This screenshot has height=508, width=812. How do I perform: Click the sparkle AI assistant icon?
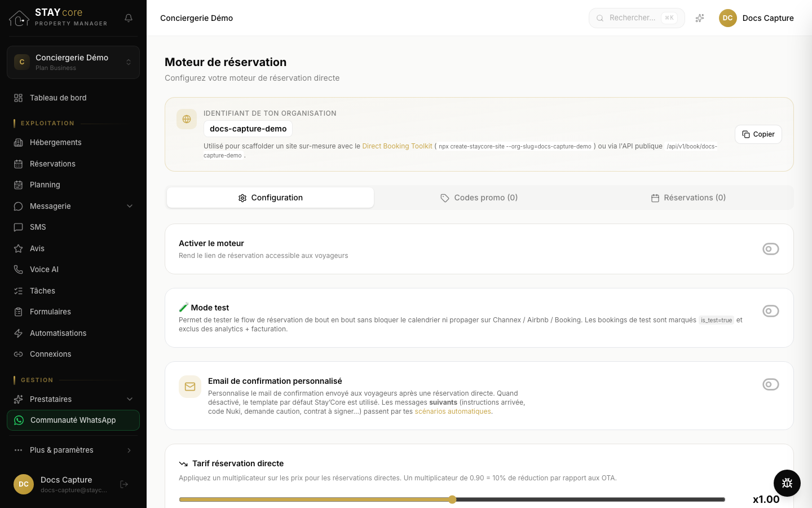[700, 18]
